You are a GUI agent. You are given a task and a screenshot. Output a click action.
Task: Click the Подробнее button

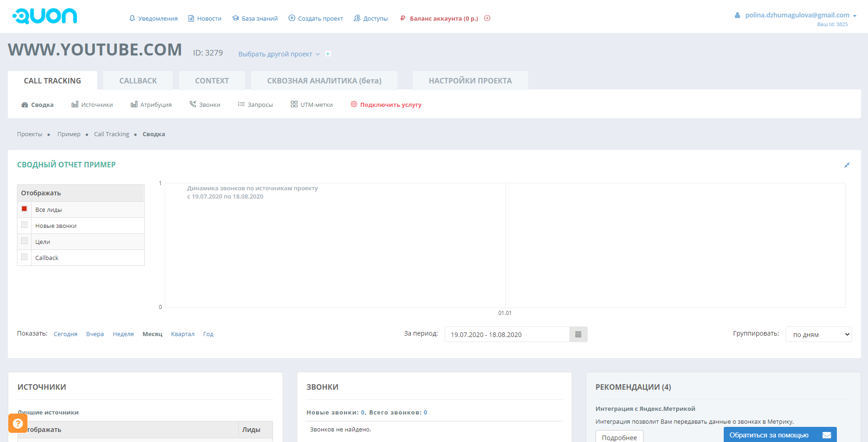(619, 436)
